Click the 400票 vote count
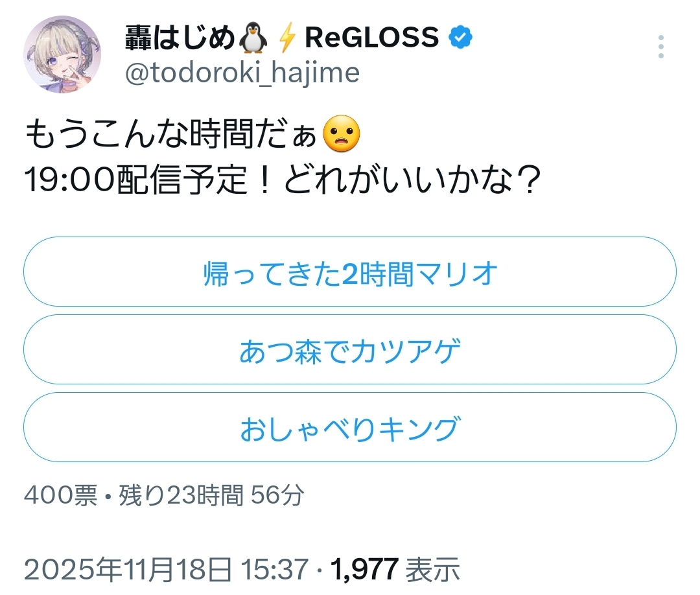The image size is (700, 595). [60, 496]
